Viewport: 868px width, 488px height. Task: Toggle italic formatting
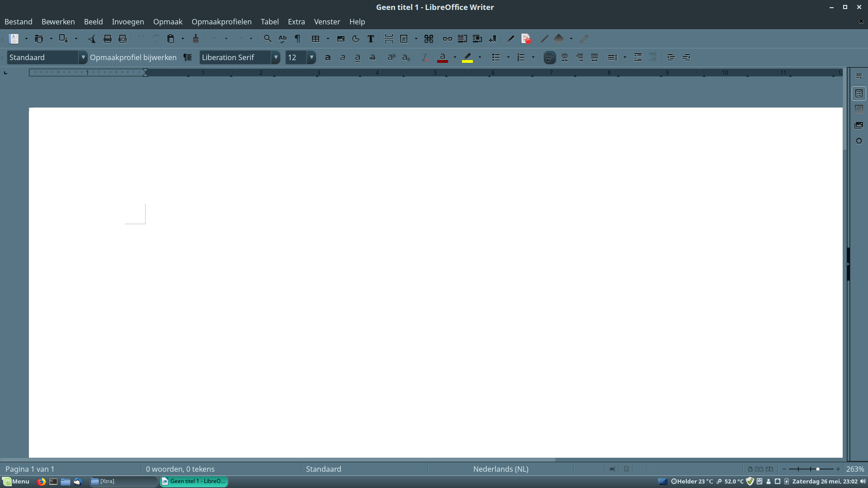(x=343, y=57)
